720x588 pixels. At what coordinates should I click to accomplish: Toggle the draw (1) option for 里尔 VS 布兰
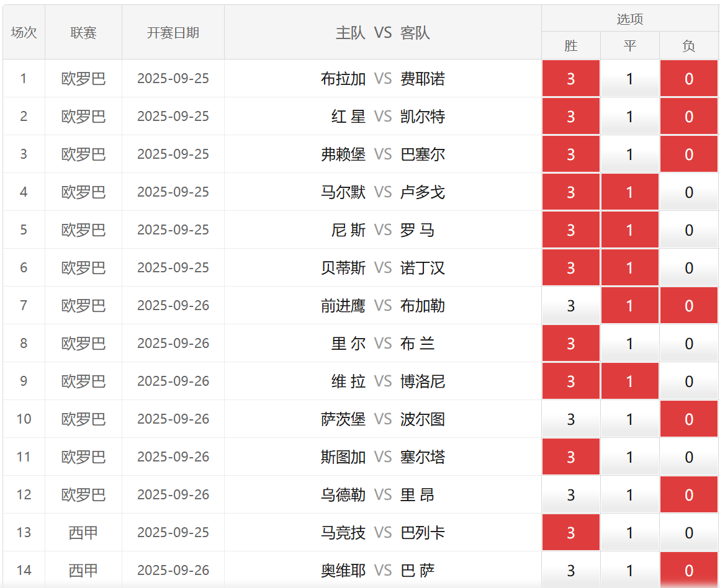(629, 344)
